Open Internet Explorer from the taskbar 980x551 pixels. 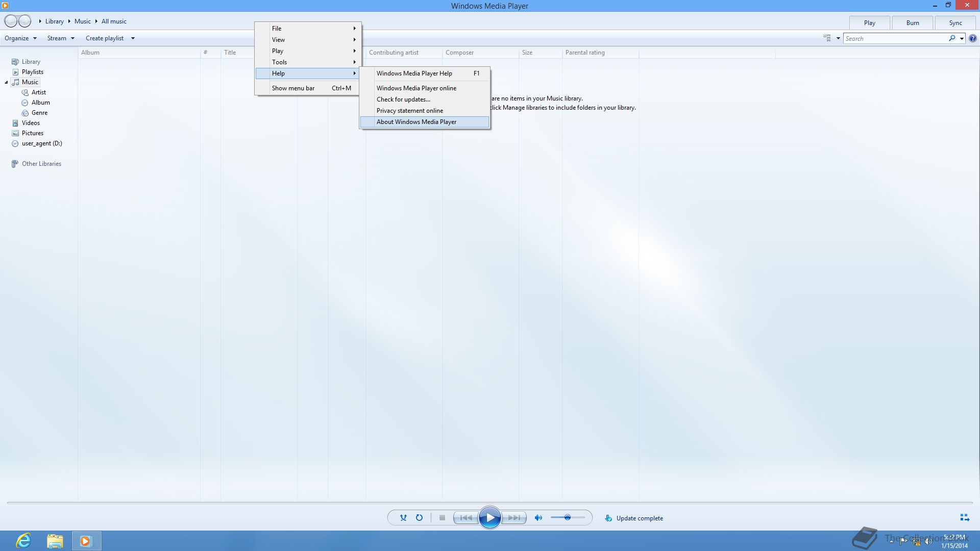pyautogui.click(x=23, y=541)
